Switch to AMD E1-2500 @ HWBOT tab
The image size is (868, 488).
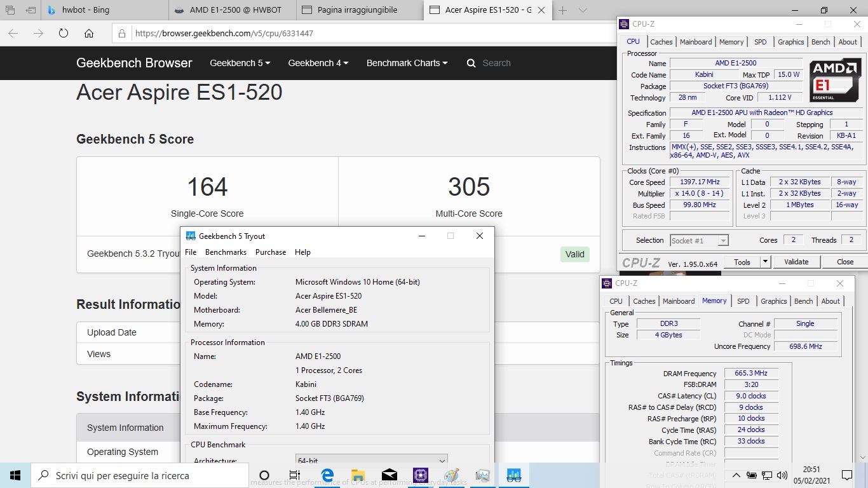(233, 10)
